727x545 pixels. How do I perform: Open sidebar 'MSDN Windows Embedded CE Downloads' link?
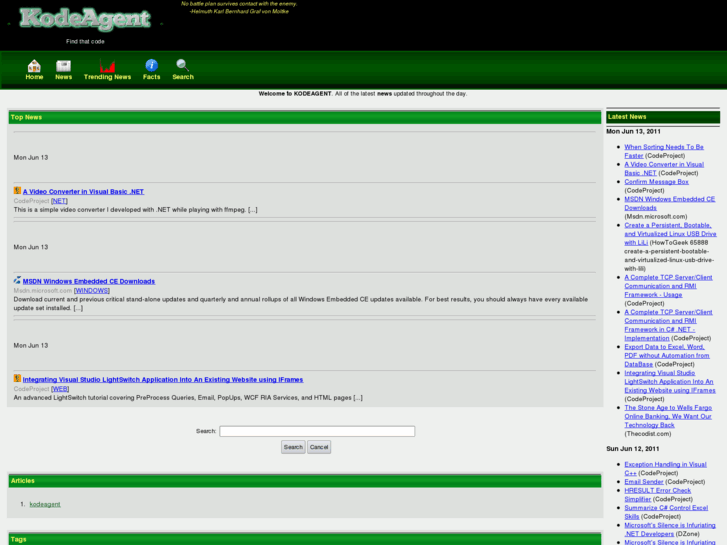click(670, 204)
